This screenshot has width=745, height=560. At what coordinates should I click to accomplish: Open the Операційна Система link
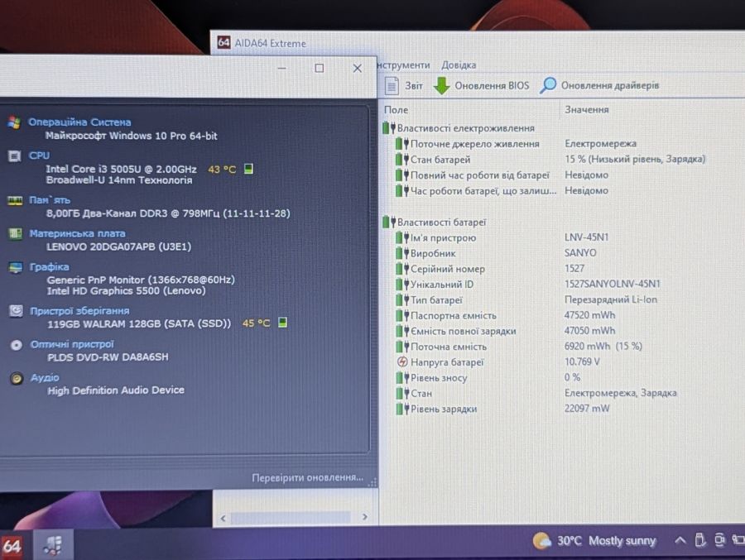click(x=79, y=122)
